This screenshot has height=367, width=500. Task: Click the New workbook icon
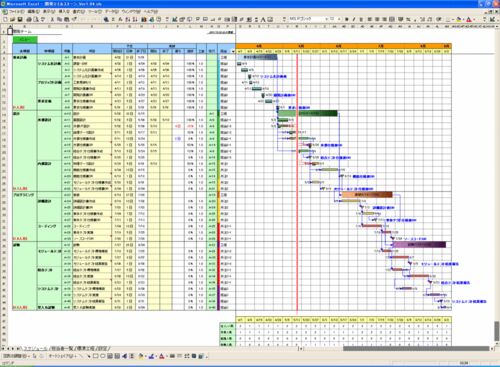pyautogui.click(x=5, y=19)
